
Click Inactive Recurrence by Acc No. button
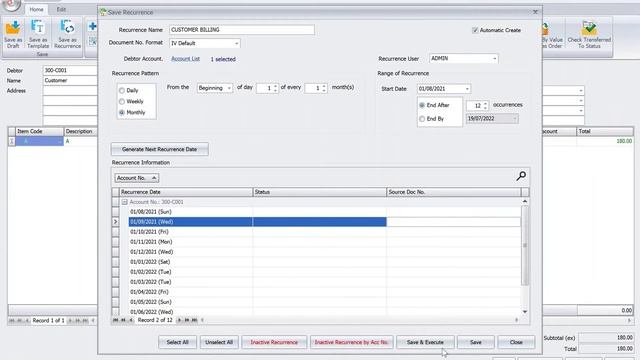coord(351,342)
